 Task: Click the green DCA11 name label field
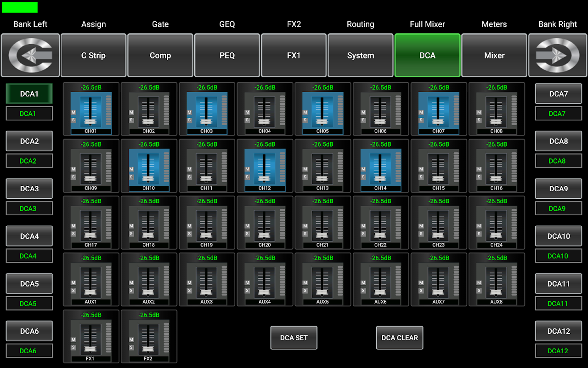coord(559,304)
